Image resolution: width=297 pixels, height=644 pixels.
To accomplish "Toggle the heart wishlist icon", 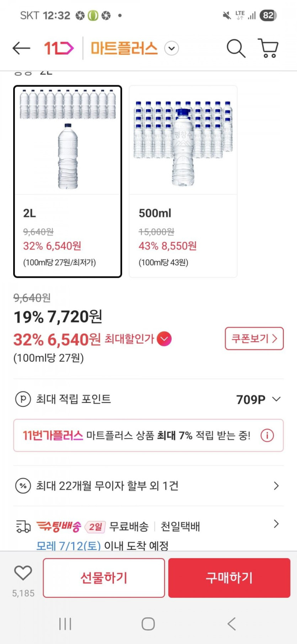I will point(23,573).
